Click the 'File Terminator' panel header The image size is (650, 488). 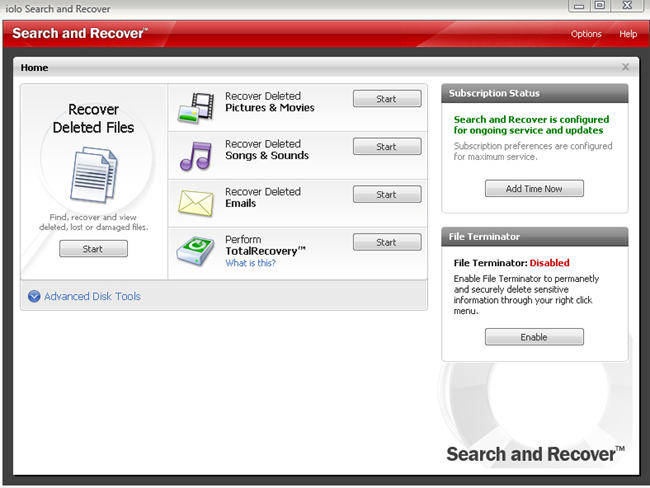click(535, 237)
